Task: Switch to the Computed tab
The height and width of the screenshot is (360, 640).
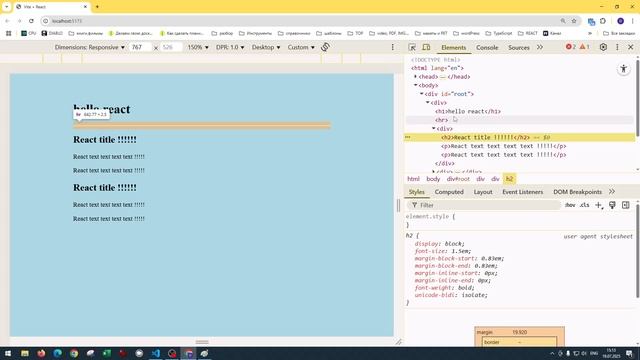Action: [x=449, y=192]
